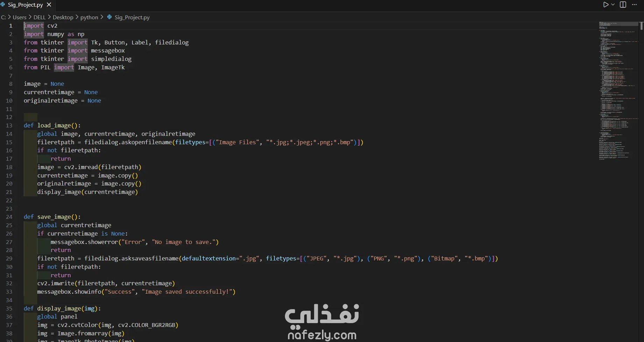
Task: Click the vertical scrollbar thumb
Action: [x=642, y=26]
